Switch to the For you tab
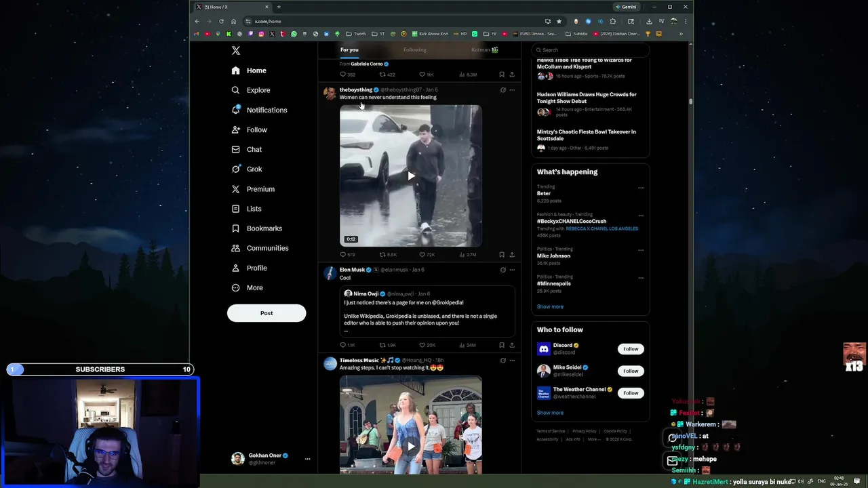Viewport: 868px width, 488px height. 349,49
